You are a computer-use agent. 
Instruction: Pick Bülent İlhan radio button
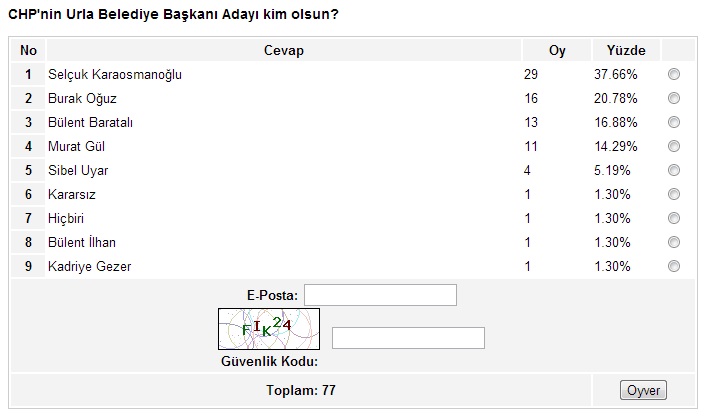673,243
